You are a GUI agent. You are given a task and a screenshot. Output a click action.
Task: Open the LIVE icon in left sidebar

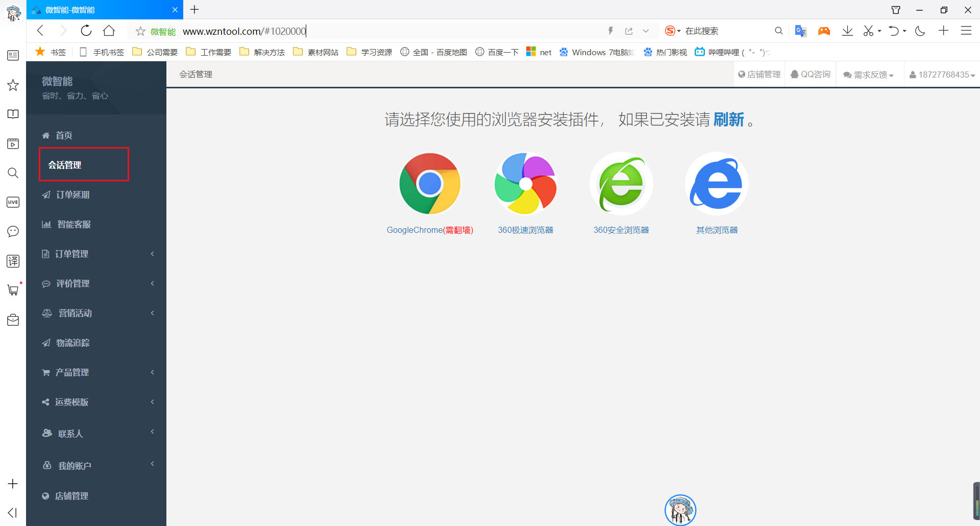[x=13, y=202]
